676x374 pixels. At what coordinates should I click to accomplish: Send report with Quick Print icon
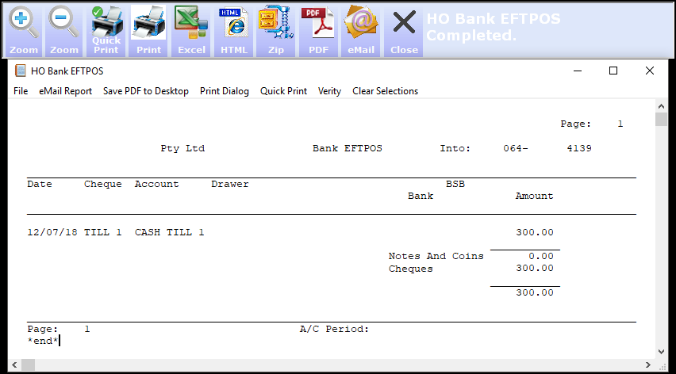106,31
